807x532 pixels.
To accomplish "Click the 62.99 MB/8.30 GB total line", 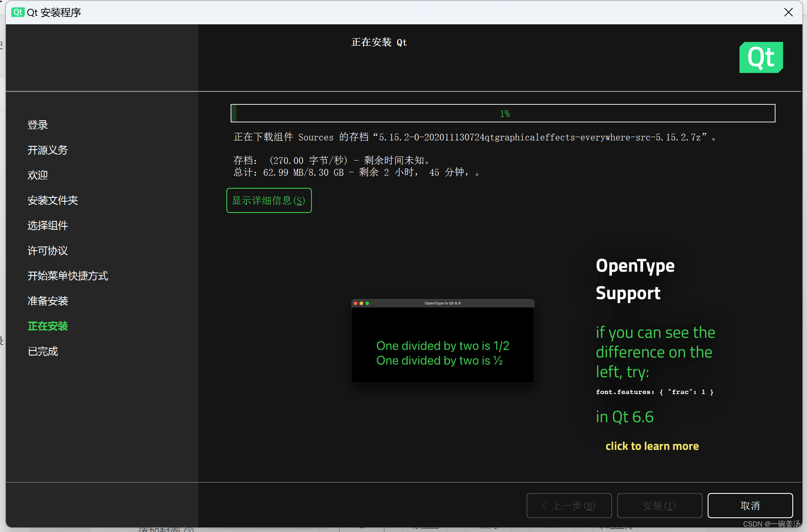I will (356, 172).
